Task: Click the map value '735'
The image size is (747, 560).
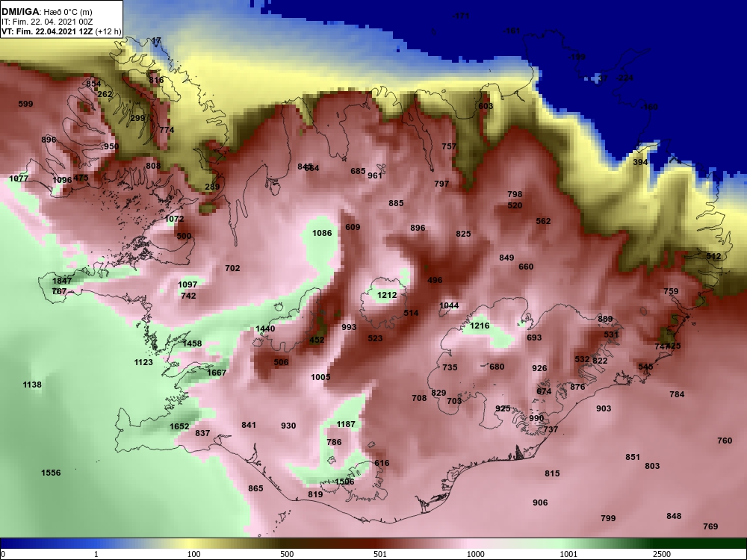Action: (x=450, y=367)
